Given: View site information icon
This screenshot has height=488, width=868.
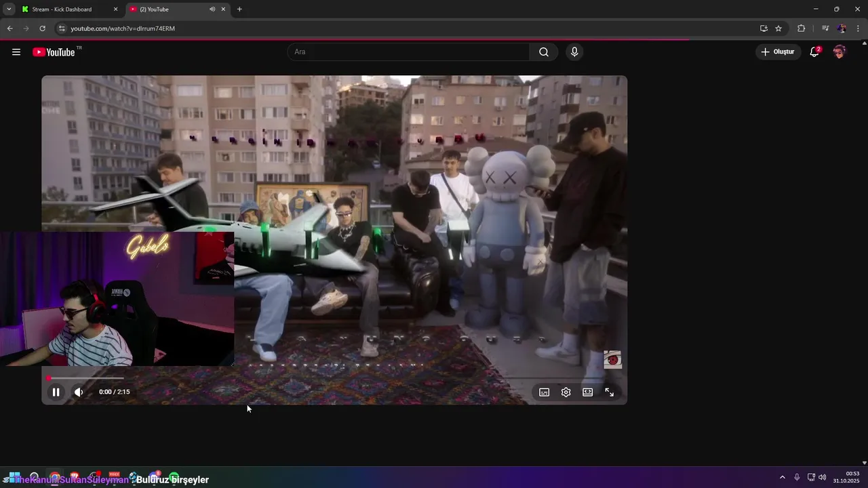Looking at the screenshot, I should [61, 28].
